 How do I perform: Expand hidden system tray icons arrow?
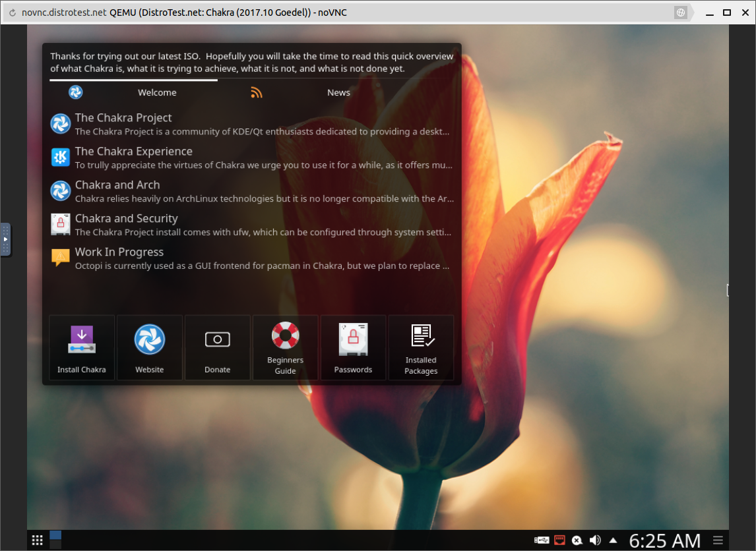(613, 540)
